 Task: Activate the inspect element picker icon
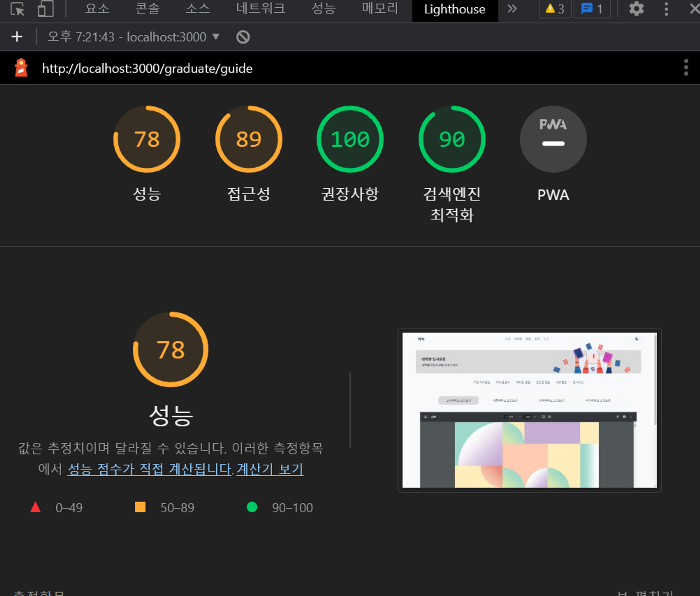click(17, 9)
